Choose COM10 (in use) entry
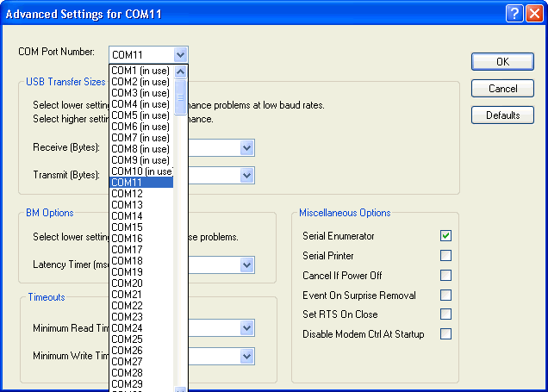 pos(141,171)
